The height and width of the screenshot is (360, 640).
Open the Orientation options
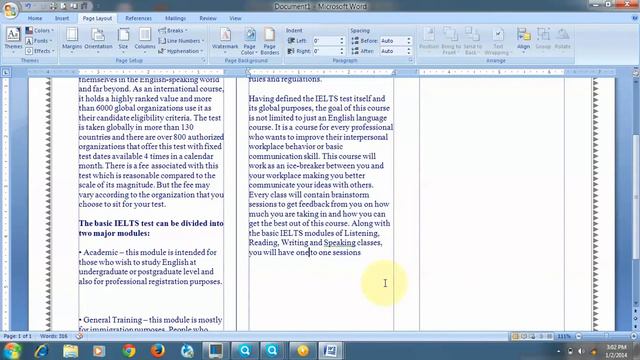pyautogui.click(x=98, y=41)
